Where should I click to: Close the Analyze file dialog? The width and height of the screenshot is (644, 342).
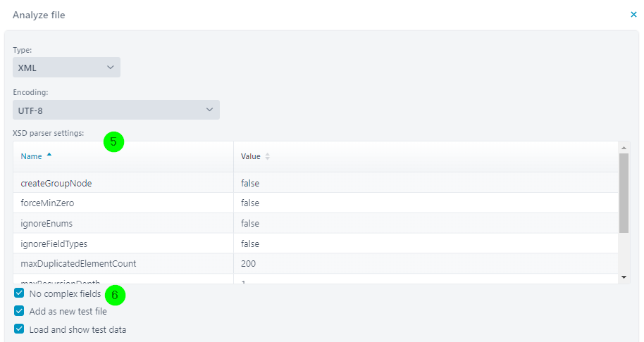click(633, 15)
